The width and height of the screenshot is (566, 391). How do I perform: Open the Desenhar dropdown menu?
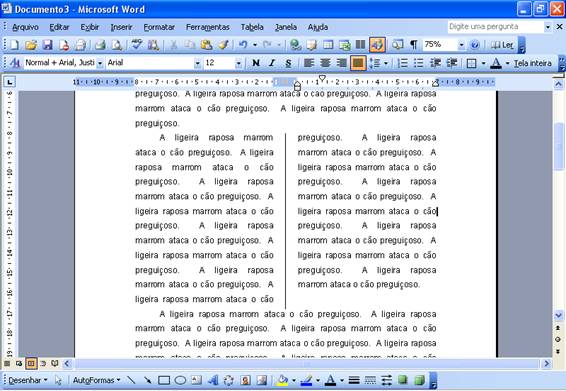click(28, 380)
